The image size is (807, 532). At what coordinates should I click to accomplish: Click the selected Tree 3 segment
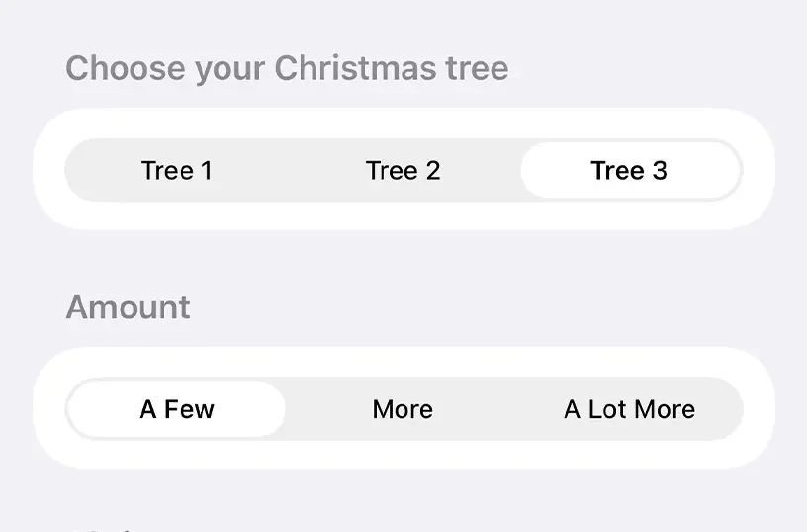tap(629, 171)
